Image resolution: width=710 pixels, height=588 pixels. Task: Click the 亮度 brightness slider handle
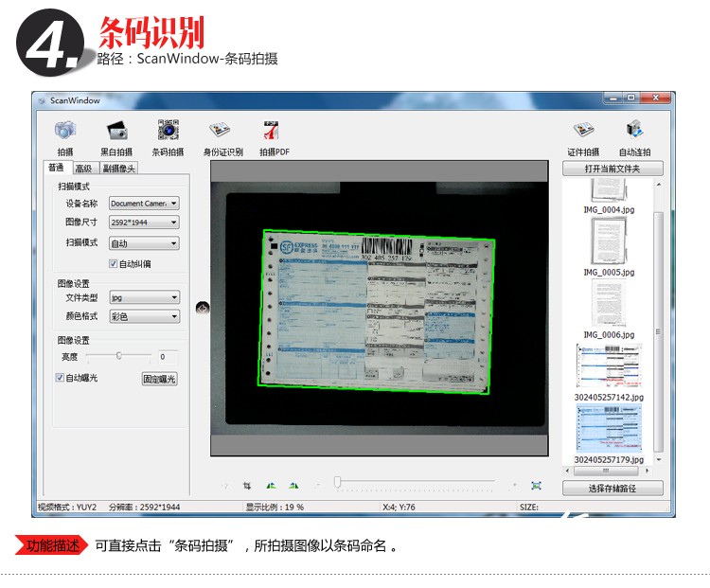[x=119, y=356]
